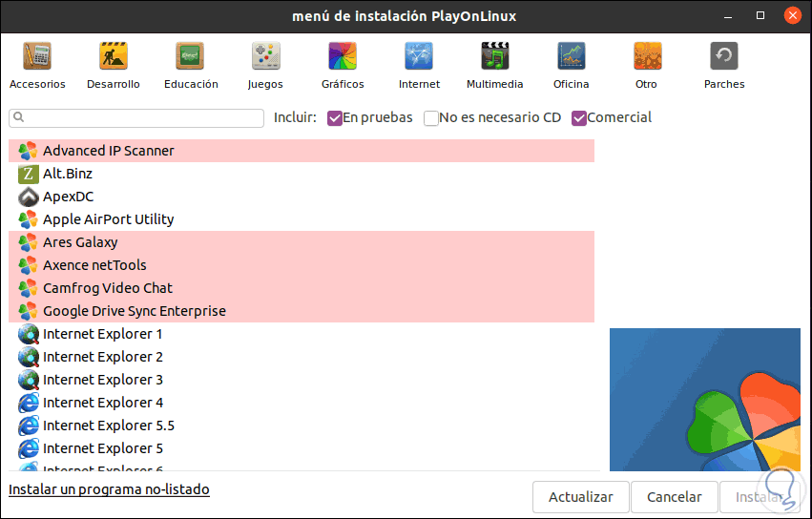
Task: Disable the Comercial checkbox
Action: tap(579, 118)
